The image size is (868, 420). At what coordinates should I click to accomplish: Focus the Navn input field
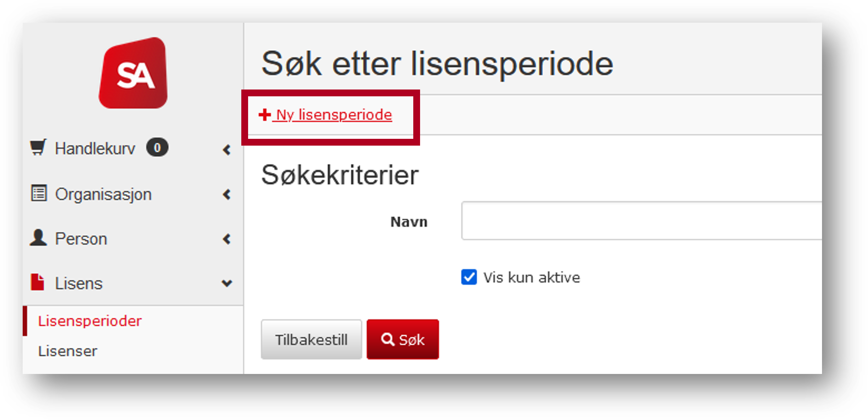641,221
